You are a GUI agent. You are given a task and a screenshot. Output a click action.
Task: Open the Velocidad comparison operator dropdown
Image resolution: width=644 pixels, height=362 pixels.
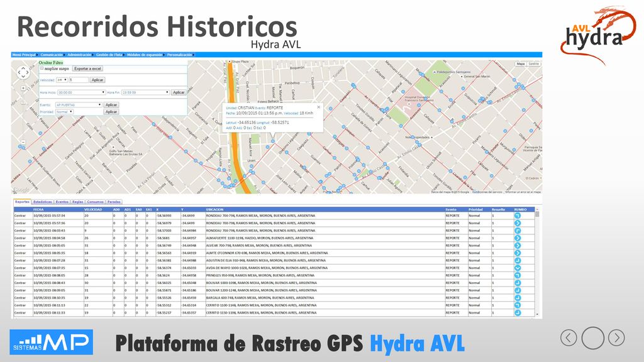pyautogui.click(x=62, y=80)
